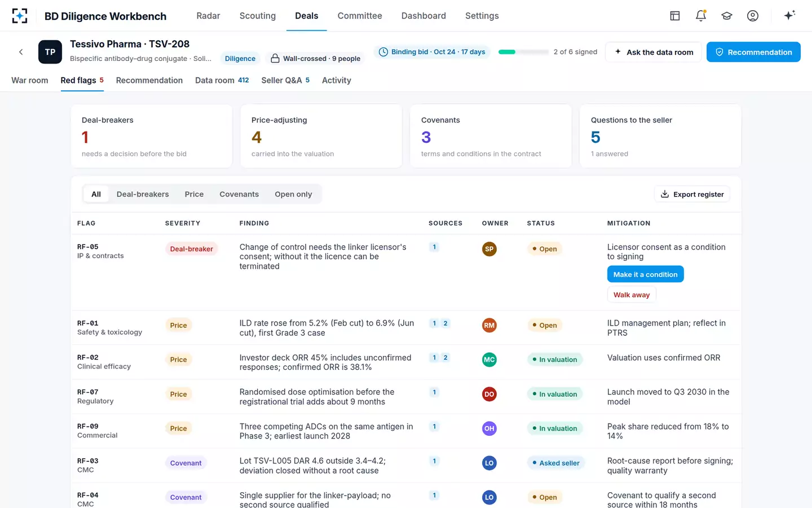Click the STATUS column header

point(541,224)
